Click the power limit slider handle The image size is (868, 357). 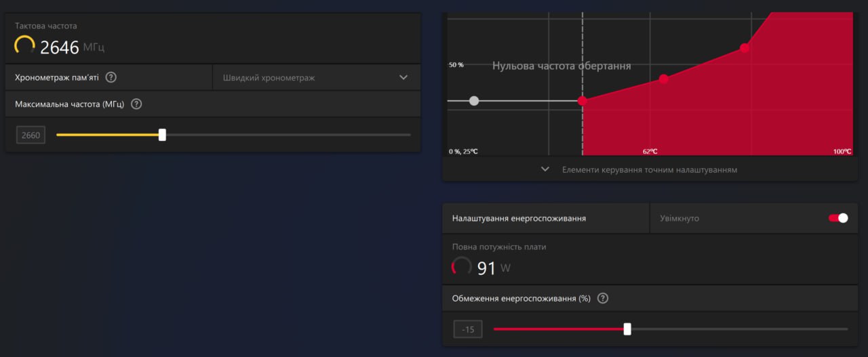click(627, 329)
